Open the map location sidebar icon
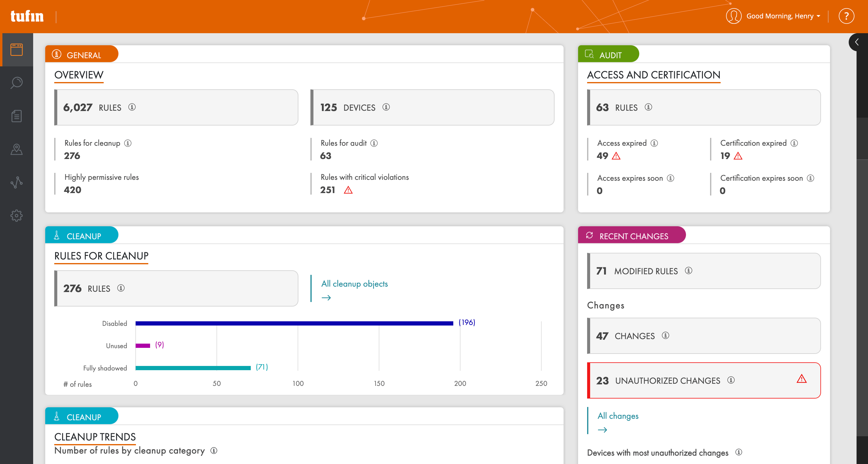Screen dimensions: 868x464 pos(17,149)
